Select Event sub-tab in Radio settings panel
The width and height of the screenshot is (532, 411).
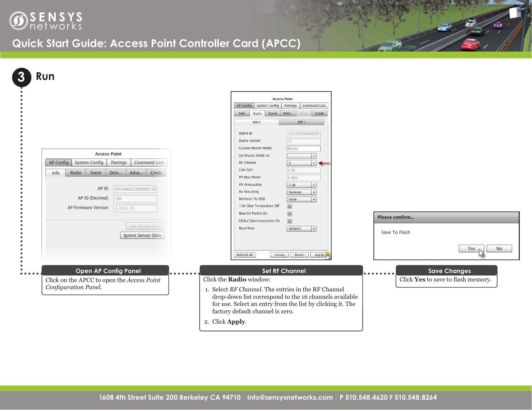pos(273,113)
